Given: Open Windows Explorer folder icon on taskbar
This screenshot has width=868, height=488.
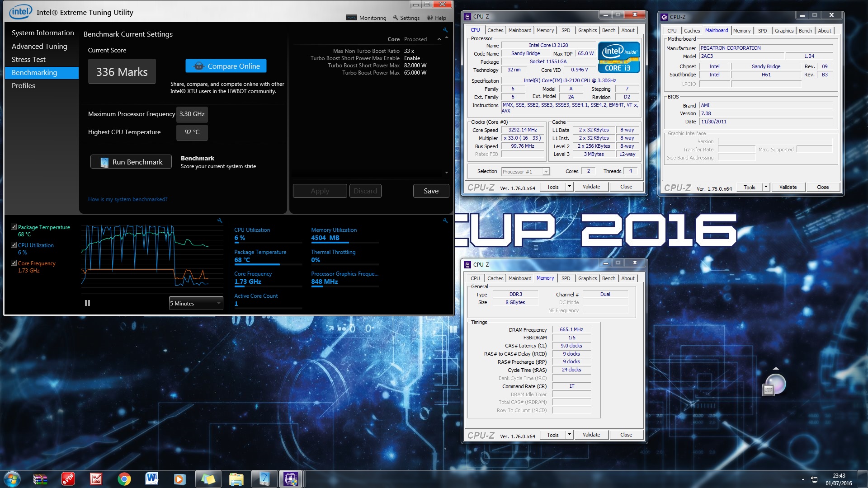Looking at the screenshot, I should 236,479.
